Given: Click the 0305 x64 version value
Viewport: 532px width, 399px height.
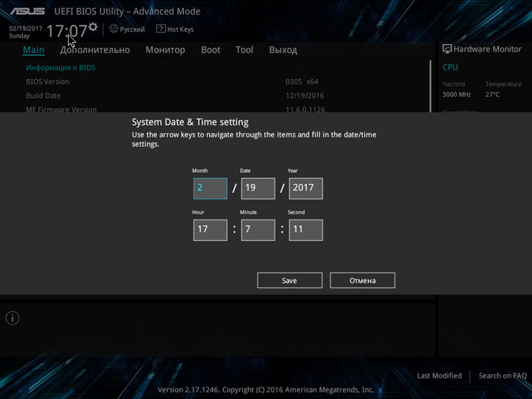Looking at the screenshot, I should (302, 82).
